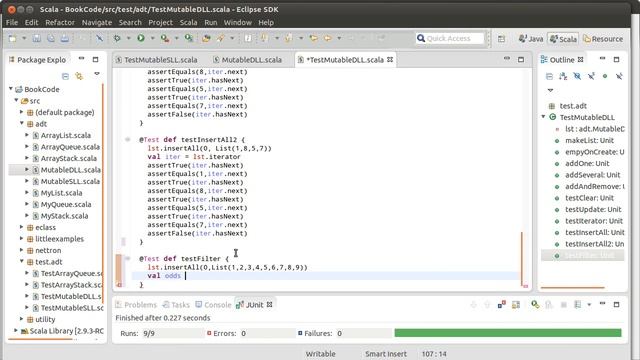Click the Previous Annotation toolbar icon
Viewport: 640px width, 360px height.
(x=289, y=38)
